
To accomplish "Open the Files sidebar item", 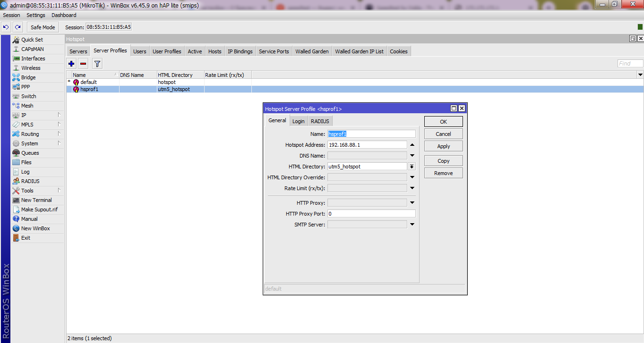I will point(26,162).
